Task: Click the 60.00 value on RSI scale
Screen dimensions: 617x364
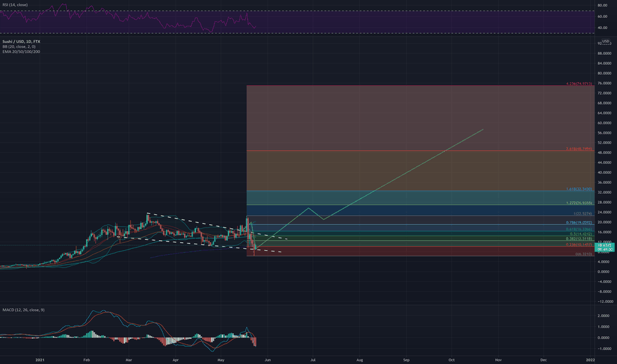Action: click(602, 17)
